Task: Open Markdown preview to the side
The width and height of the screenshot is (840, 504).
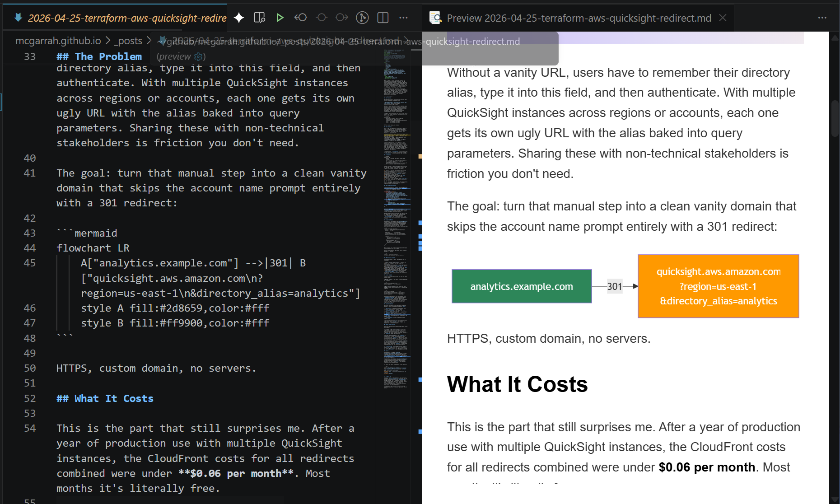Action: coord(259,17)
